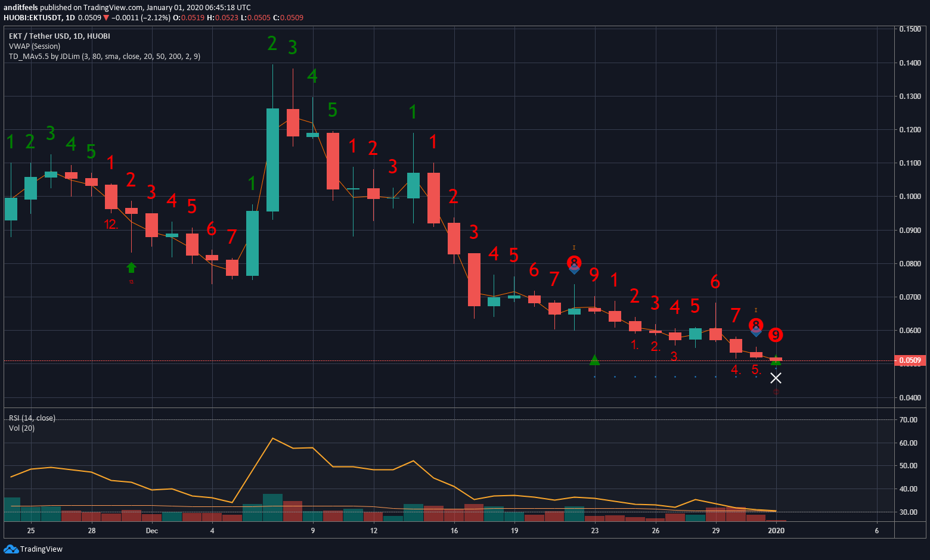This screenshot has height=560, width=930.
Task: Select the VWAP (Session) indicator label
Action: click(35, 46)
